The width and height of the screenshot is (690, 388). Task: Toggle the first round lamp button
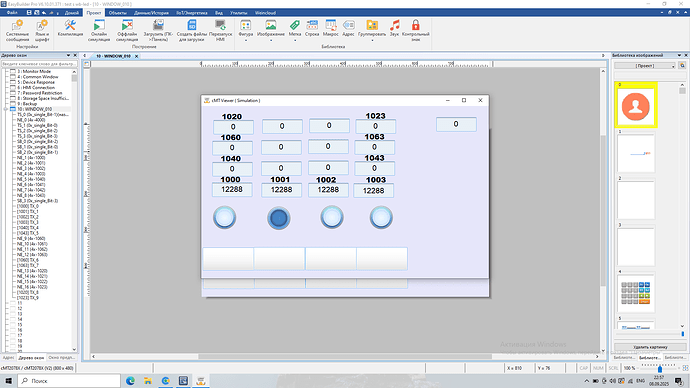[224, 217]
